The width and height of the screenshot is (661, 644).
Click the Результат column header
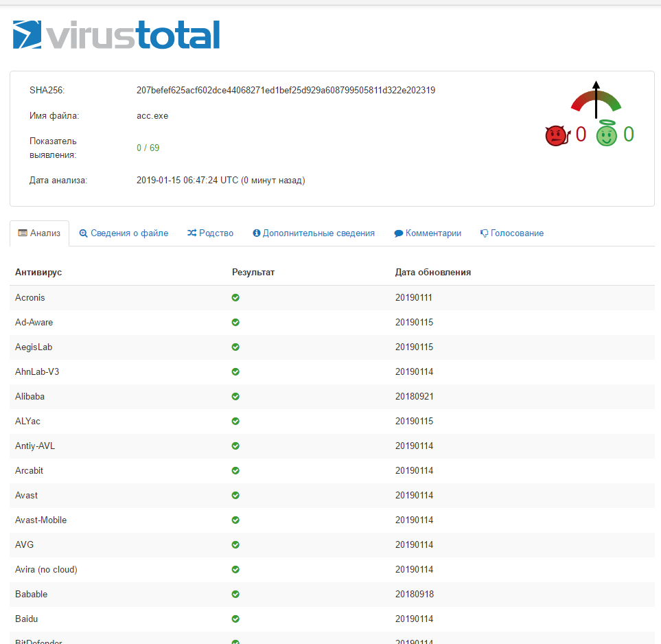(253, 273)
